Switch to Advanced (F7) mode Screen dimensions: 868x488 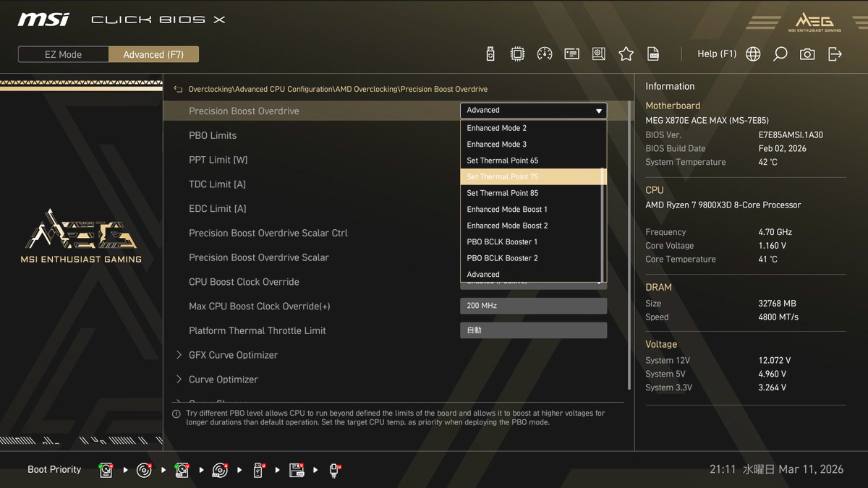153,54
